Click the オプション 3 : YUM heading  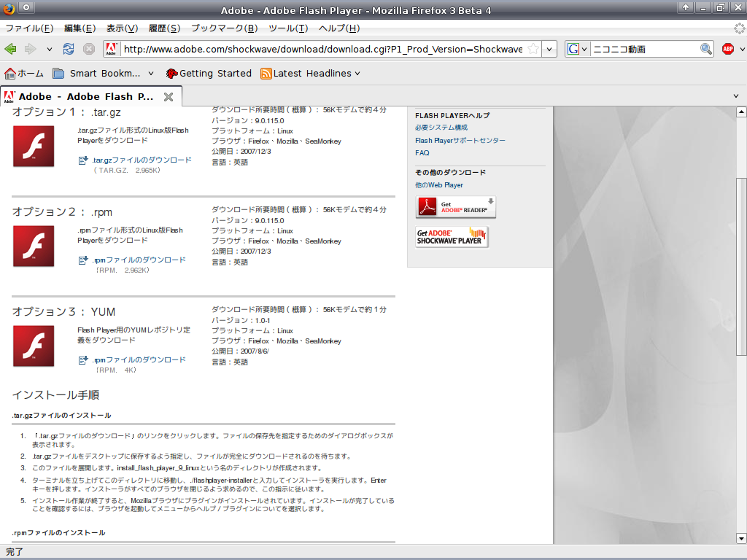click(63, 312)
